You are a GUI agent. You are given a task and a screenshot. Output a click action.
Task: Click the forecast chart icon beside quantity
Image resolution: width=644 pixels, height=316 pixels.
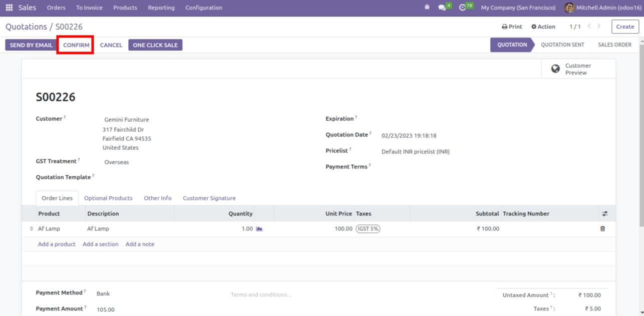point(259,228)
